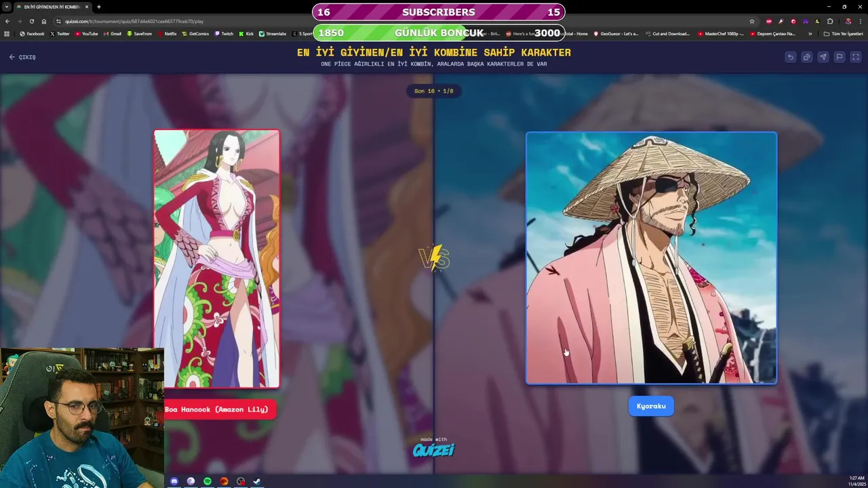
Task: Open the browser profile avatar
Action: tap(848, 21)
